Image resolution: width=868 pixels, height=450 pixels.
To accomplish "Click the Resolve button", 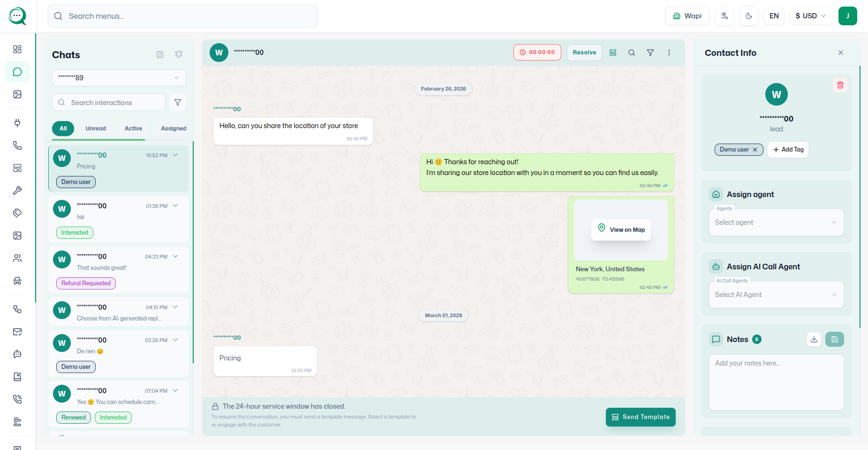I will pyautogui.click(x=584, y=53).
